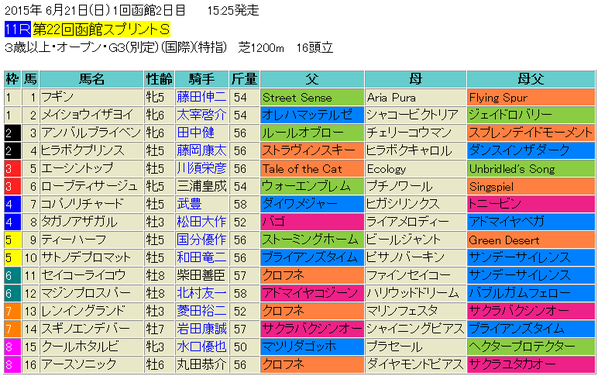Open jockey link 岩田康誠
The image size is (598, 376).
[201, 329]
